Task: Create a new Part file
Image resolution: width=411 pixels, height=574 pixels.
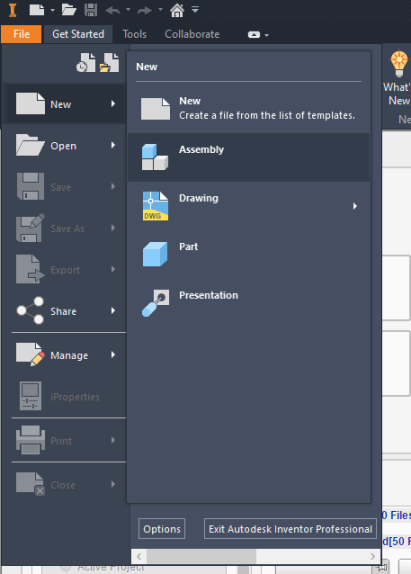Action: click(249, 254)
